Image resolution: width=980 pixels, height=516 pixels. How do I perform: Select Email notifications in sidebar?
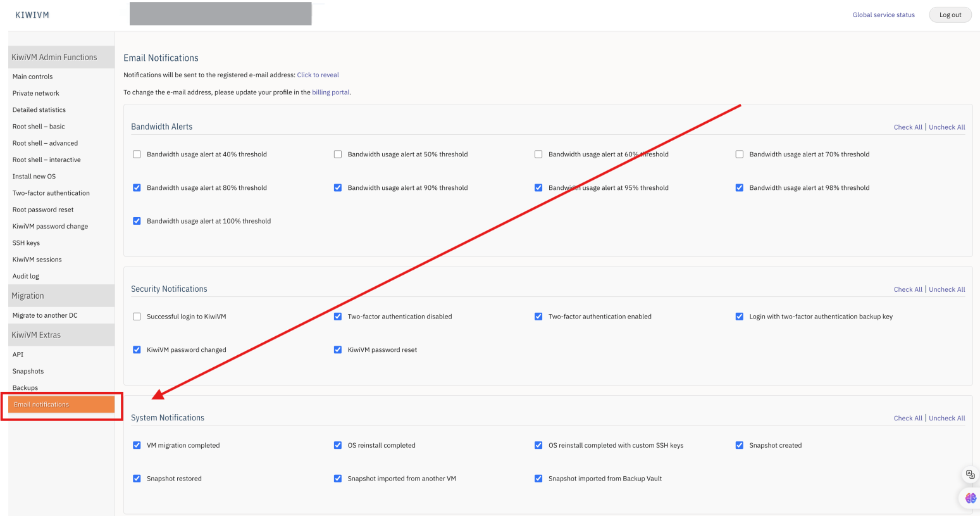coord(61,405)
